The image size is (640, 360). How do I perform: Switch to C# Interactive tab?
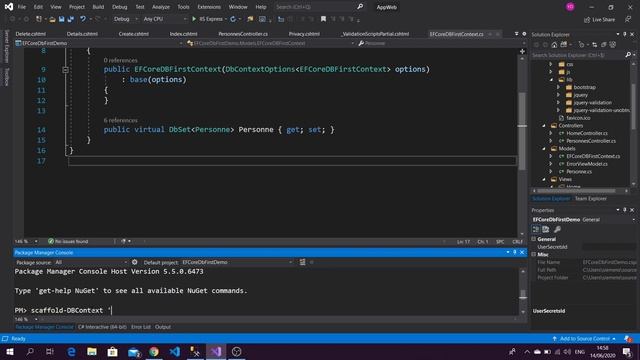tap(102, 327)
